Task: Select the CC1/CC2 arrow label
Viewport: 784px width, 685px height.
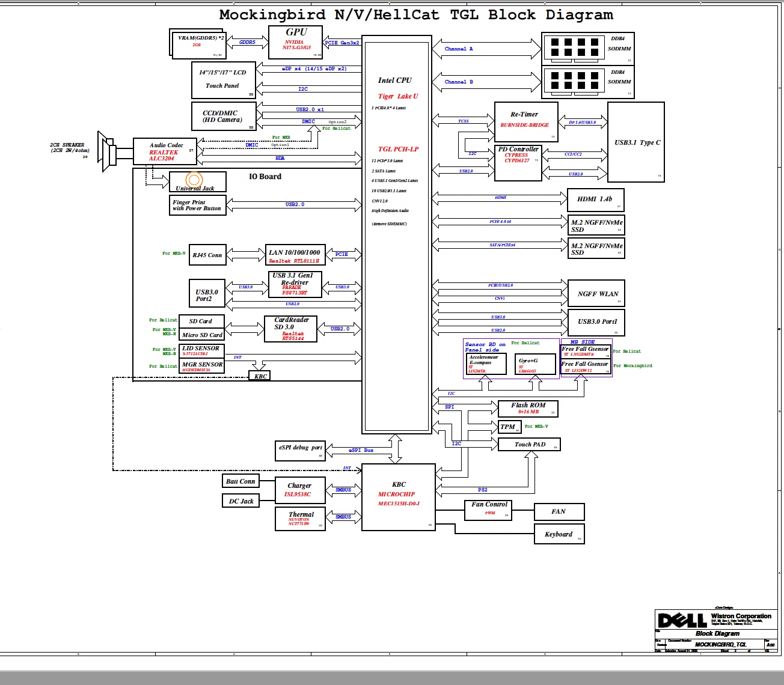Action: 573,154
